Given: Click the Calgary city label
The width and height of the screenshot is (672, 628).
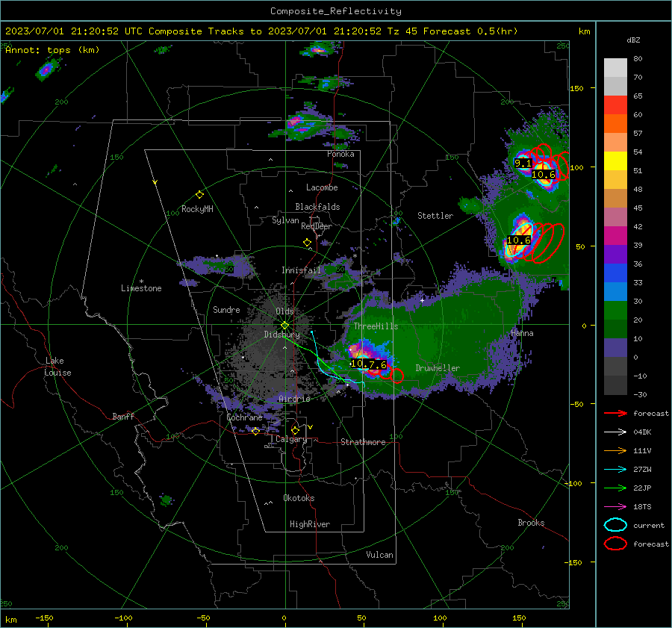Looking at the screenshot, I should point(291,439).
